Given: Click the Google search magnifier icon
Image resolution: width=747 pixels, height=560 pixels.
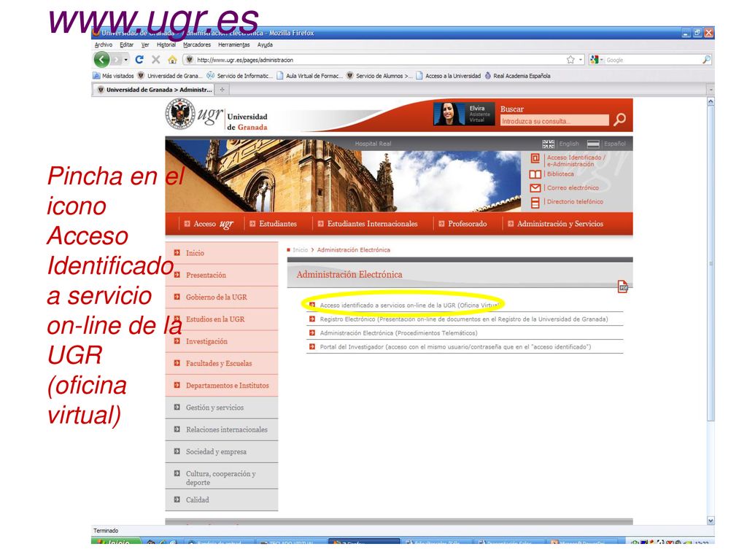Looking at the screenshot, I should 706,60.
